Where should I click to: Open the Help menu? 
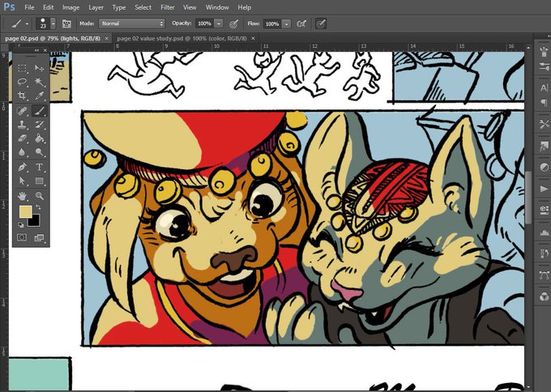(x=244, y=7)
